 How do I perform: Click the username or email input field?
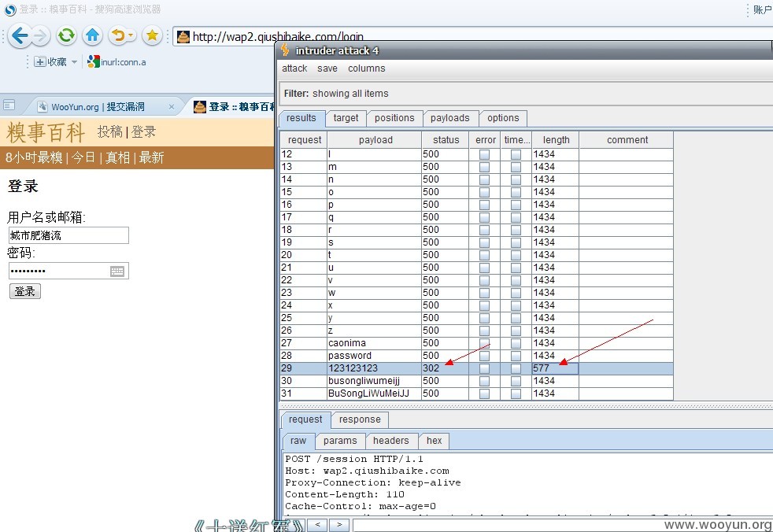click(68, 235)
